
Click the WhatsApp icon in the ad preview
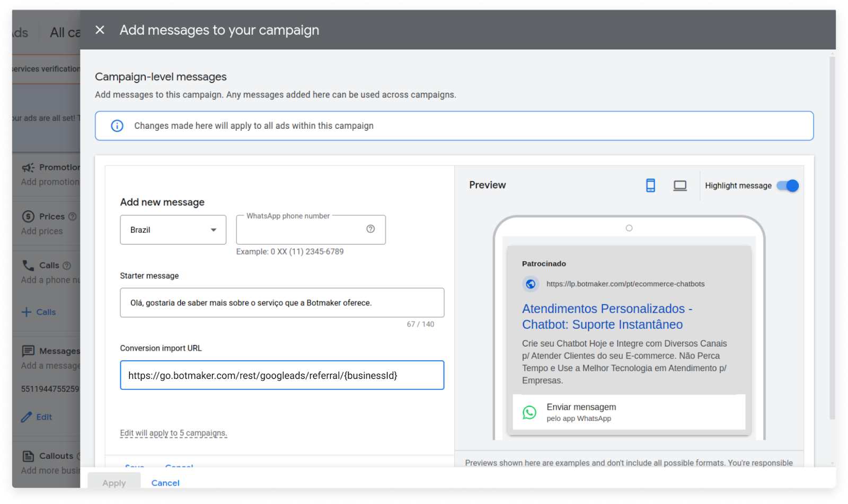tap(529, 412)
